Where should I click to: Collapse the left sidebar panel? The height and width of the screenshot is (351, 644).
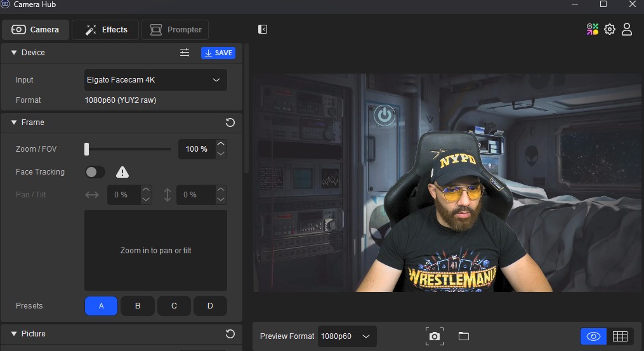pyautogui.click(x=263, y=29)
